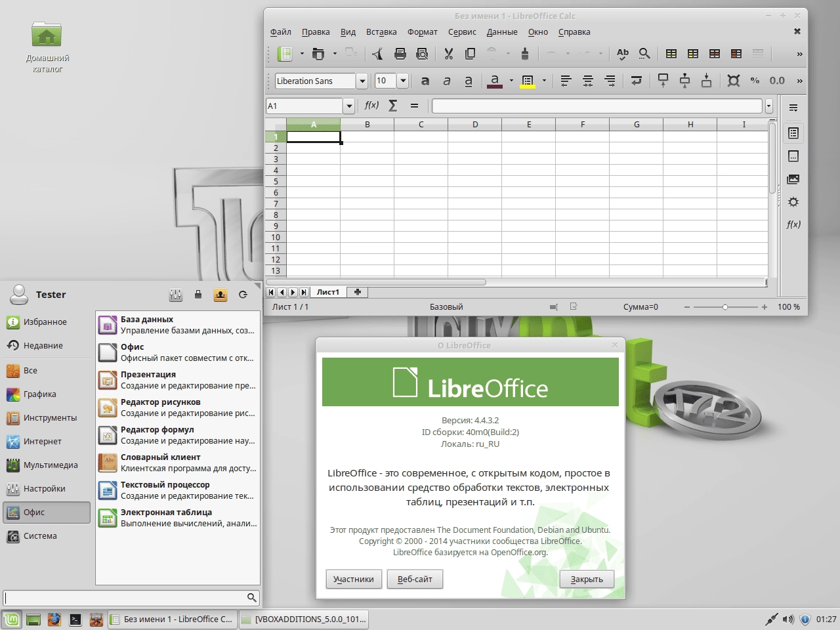Viewport: 840px width, 630px height.
Task: Click the Участники button in About dialog
Action: point(354,579)
